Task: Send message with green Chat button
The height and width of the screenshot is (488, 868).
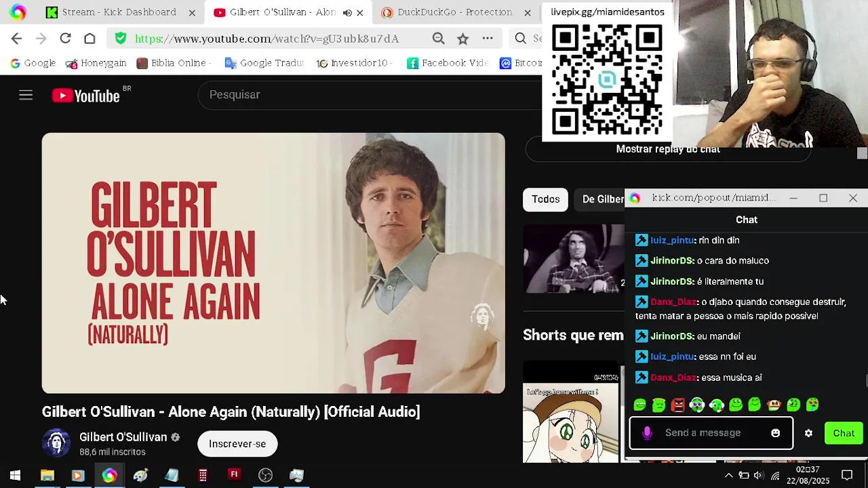Action: 844,433
